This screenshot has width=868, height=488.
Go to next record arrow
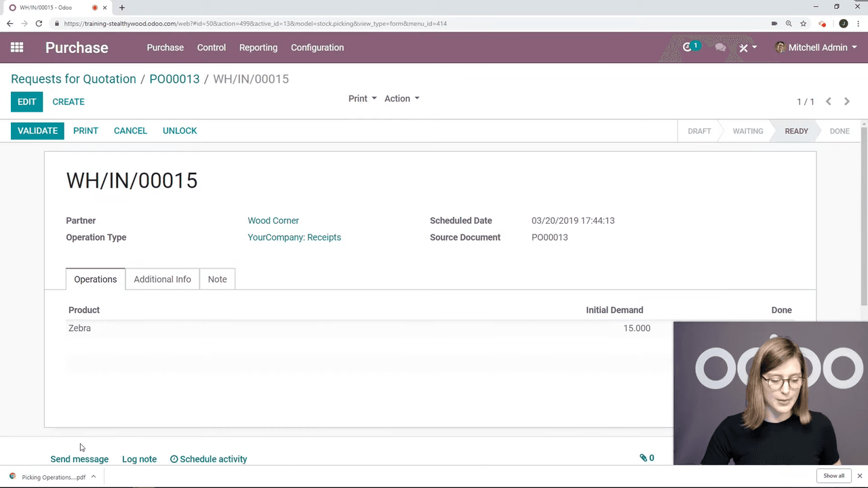point(846,102)
